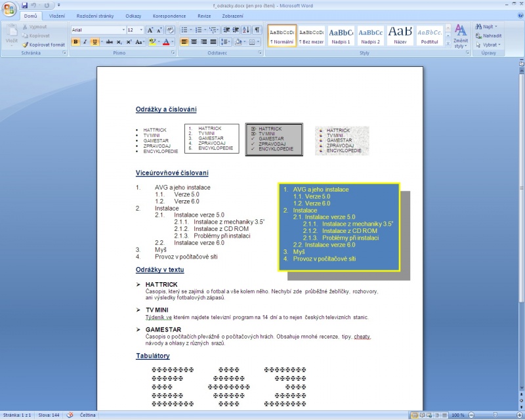Grow font size with large A
The image size is (525, 420).
[x=150, y=30]
